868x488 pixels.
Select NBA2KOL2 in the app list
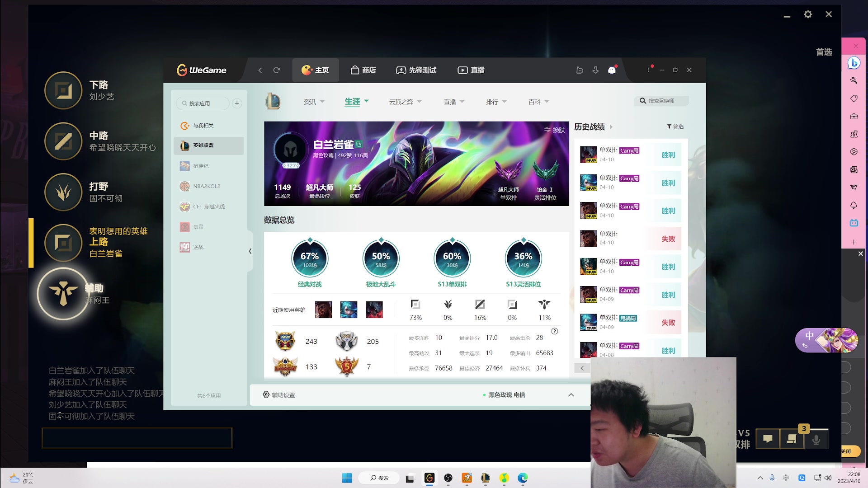pyautogui.click(x=208, y=186)
